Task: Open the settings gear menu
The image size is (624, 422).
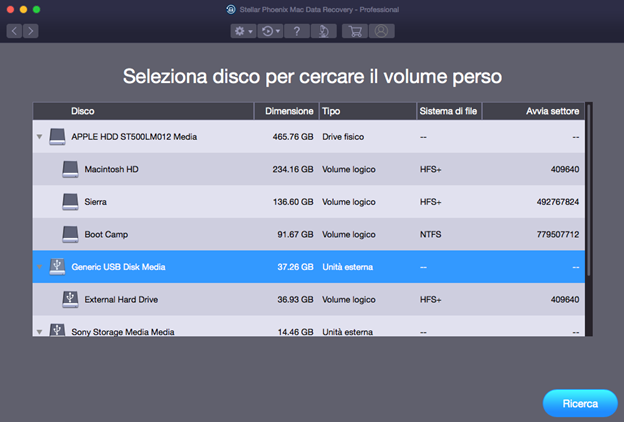Action: (x=243, y=31)
